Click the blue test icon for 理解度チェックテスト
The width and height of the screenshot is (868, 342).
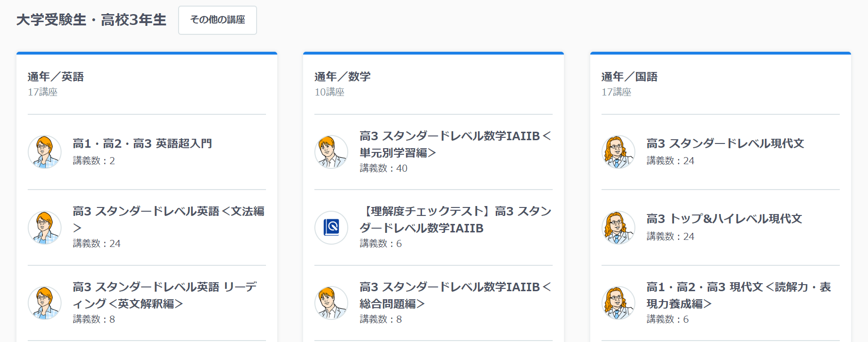click(x=331, y=228)
